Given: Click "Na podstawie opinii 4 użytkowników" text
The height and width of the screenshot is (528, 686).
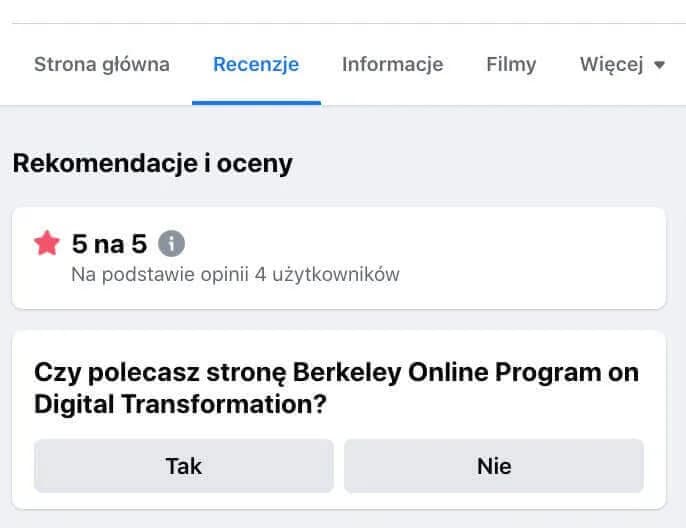Looking at the screenshot, I should pos(236,274).
